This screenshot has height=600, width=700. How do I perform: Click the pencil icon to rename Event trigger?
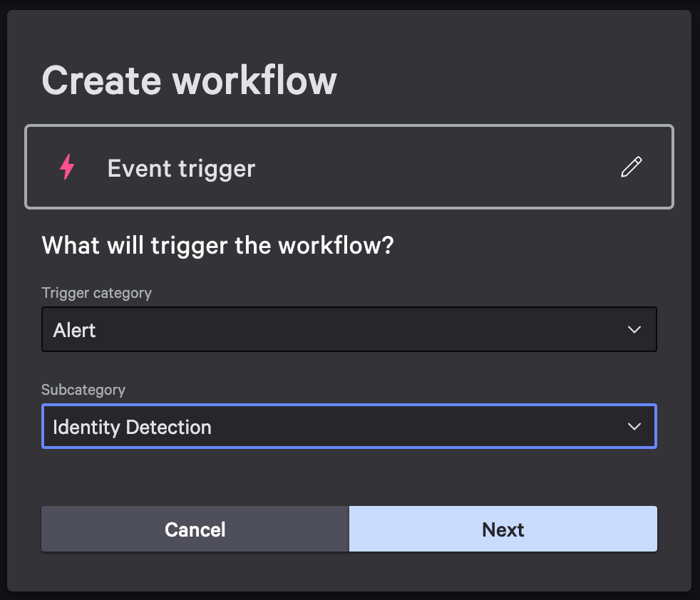[x=630, y=167]
